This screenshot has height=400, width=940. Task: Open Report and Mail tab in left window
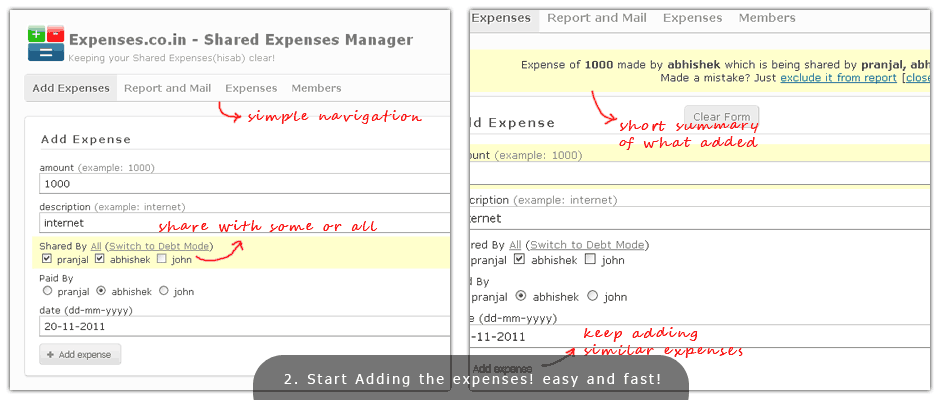pyautogui.click(x=167, y=88)
